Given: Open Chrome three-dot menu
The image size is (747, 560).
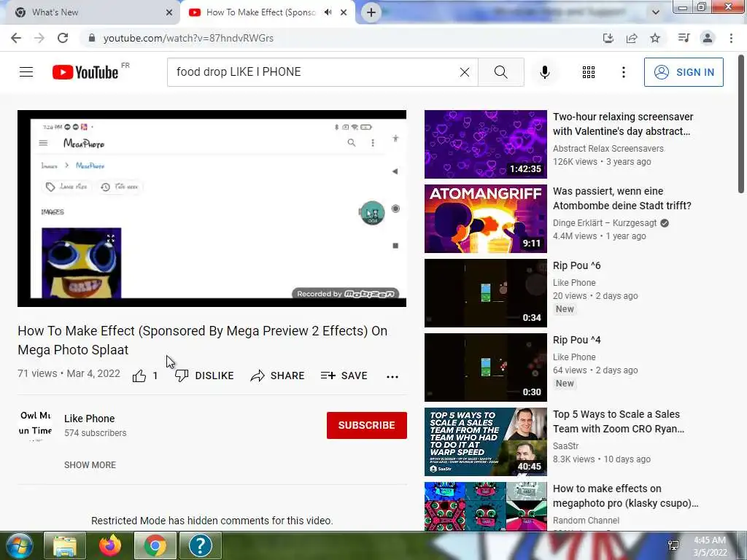Looking at the screenshot, I should pyautogui.click(x=731, y=38).
